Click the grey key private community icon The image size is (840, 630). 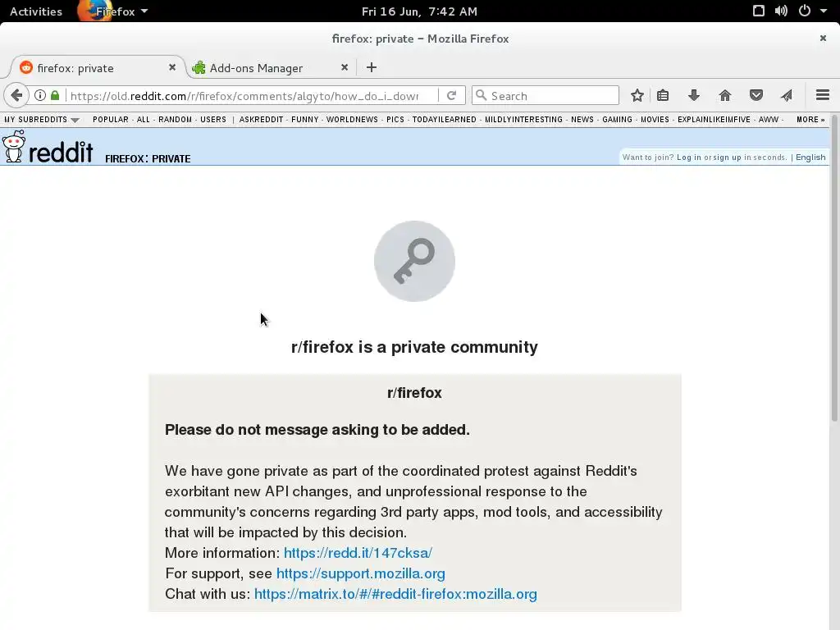click(x=414, y=261)
